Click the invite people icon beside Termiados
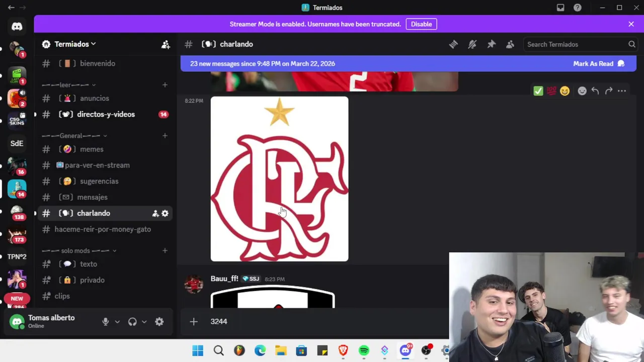 pyautogui.click(x=166, y=44)
